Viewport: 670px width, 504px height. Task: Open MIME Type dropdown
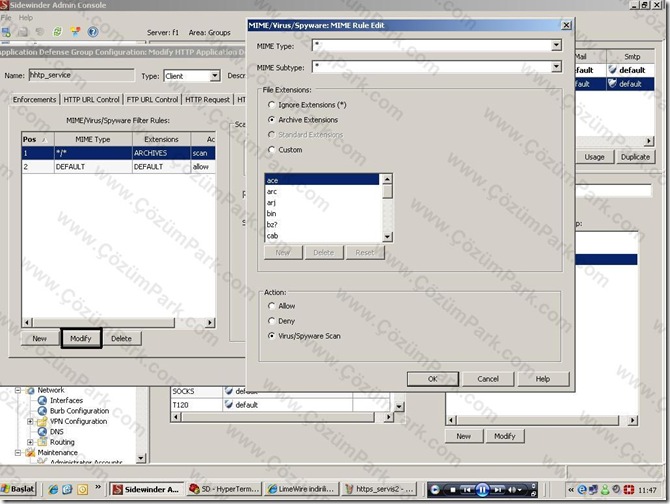click(x=556, y=45)
